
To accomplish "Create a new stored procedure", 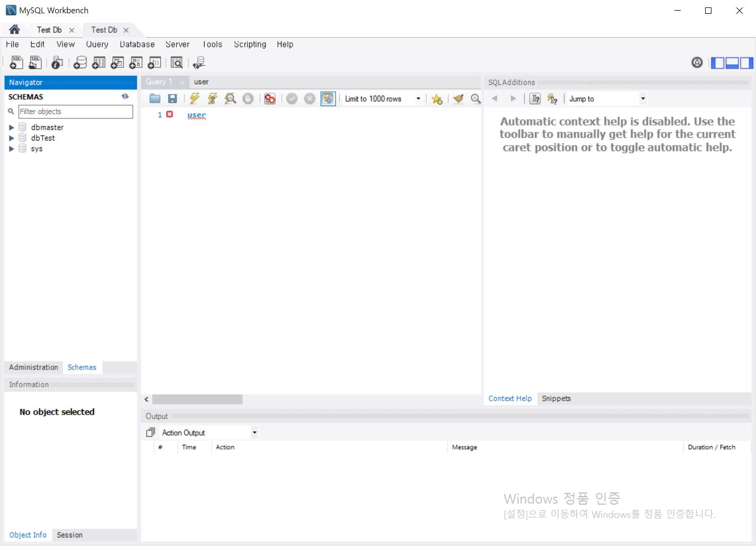I will click(136, 63).
